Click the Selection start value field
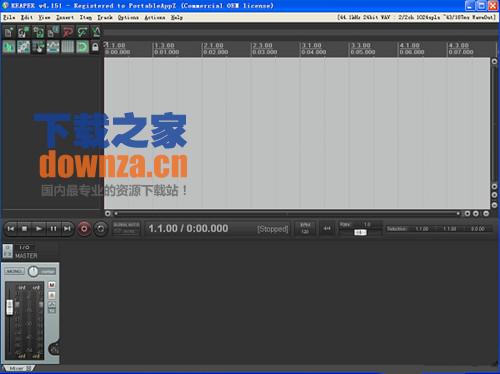500x374 pixels. click(422, 229)
